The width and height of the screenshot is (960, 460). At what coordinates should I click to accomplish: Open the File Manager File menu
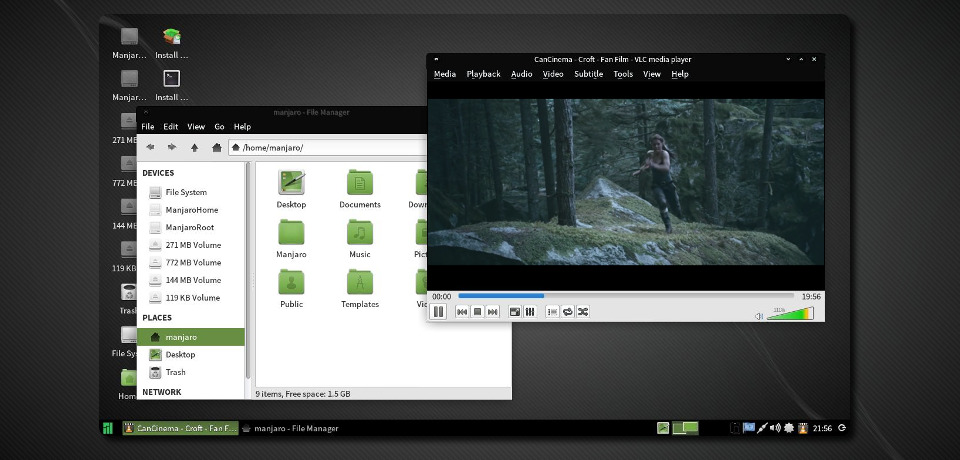pos(148,127)
